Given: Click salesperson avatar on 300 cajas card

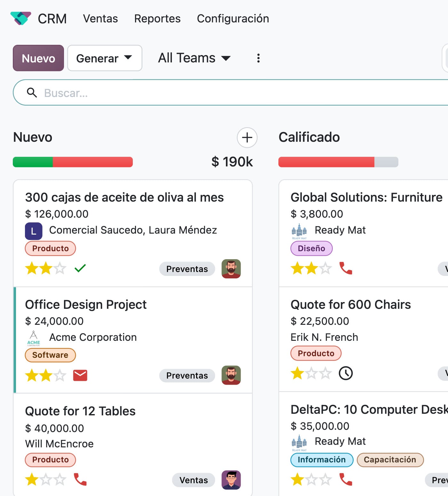Looking at the screenshot, I should [231, 269].
